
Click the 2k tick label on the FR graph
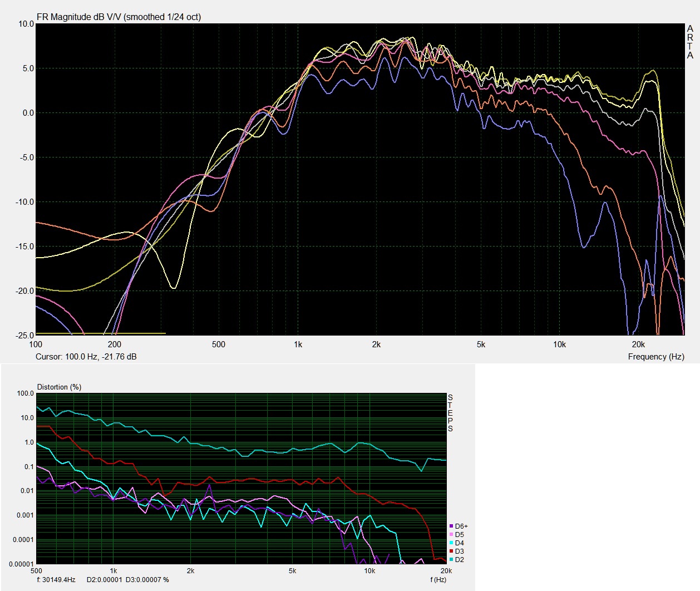click(x=376, y=344)
